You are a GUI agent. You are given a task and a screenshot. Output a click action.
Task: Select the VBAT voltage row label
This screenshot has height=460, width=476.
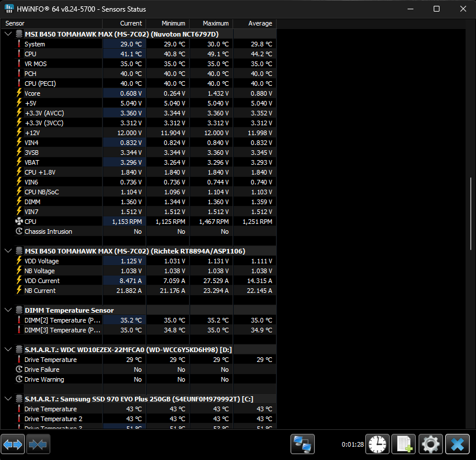[x=32, y=162]
